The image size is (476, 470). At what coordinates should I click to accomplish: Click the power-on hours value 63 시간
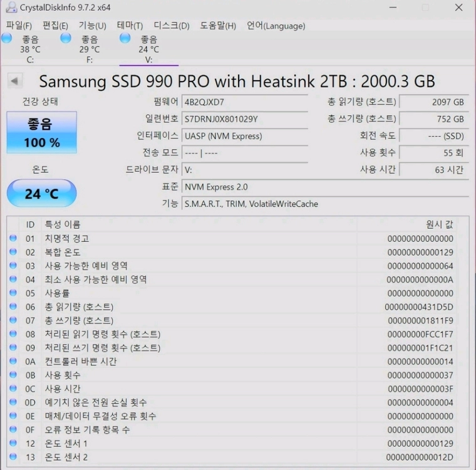434,170
